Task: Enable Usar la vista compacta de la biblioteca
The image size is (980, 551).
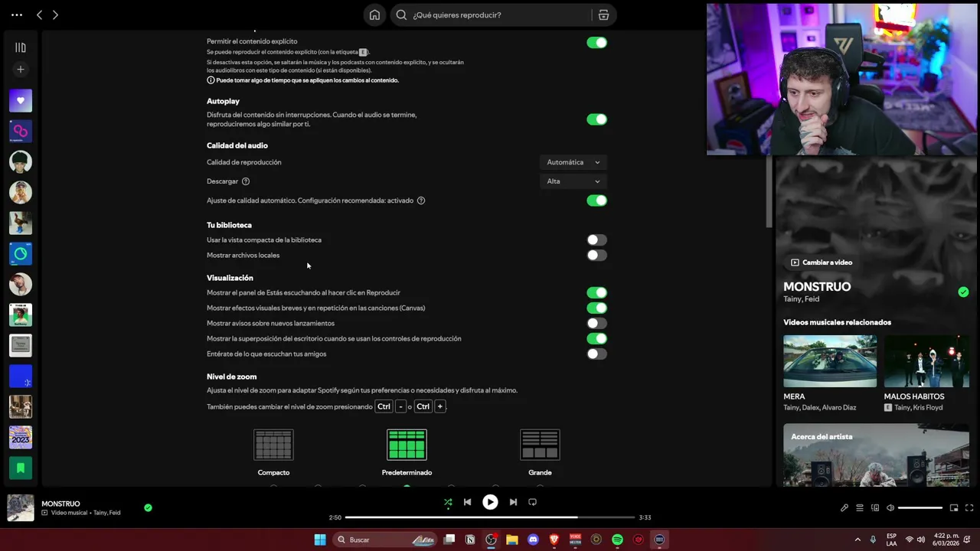Action: (596, 240)
